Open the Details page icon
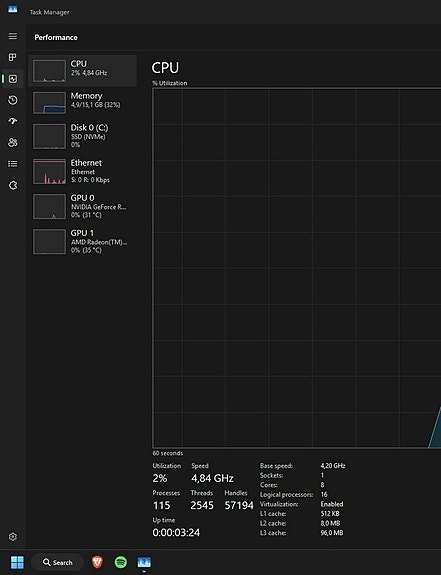Viewport: 441px width, 575px height. pyautogui.click(x=13, y=164)
